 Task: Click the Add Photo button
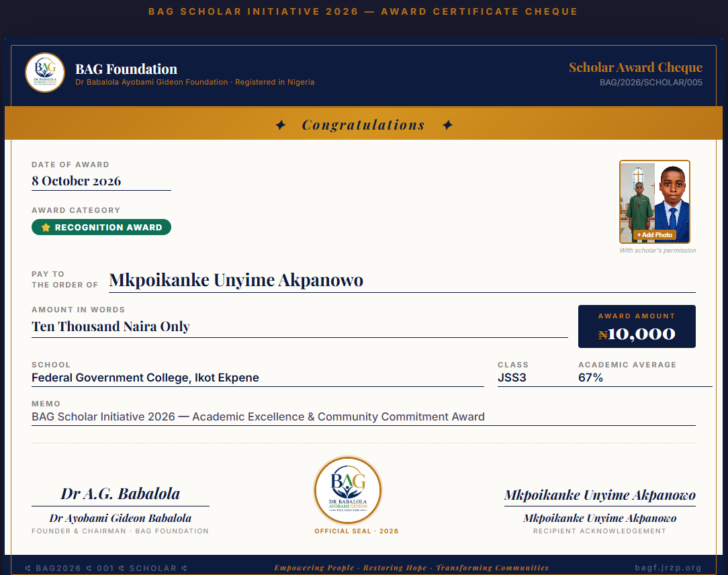(655, 235)
